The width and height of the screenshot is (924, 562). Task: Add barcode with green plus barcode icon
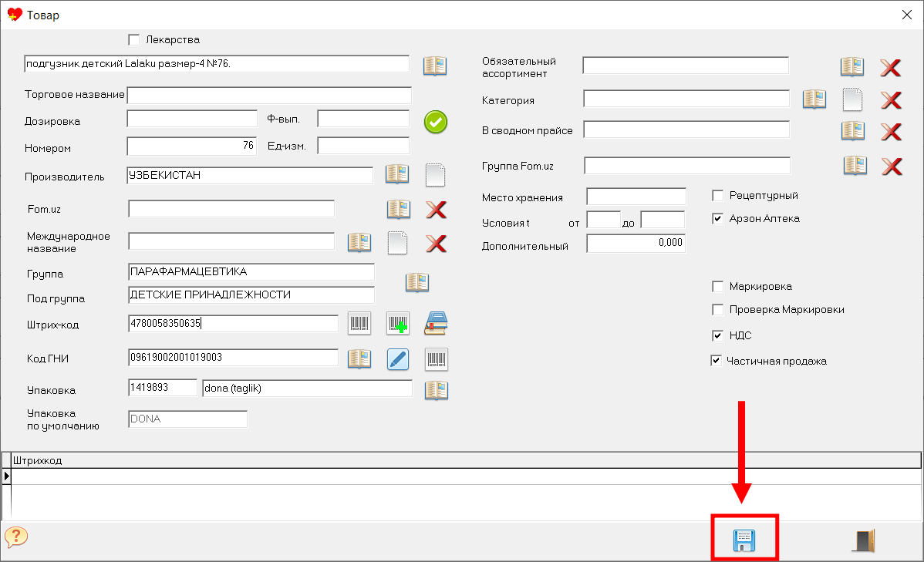(398, 324)
